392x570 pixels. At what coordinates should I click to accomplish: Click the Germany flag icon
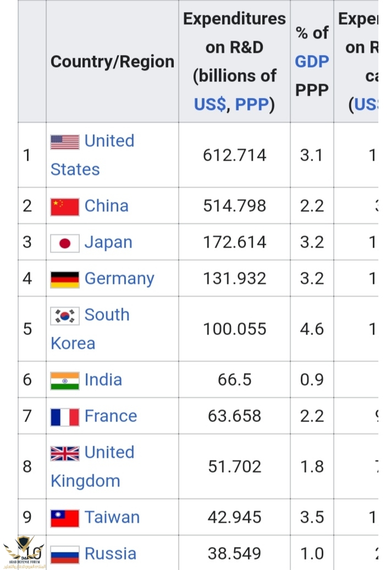click(65, 279)
